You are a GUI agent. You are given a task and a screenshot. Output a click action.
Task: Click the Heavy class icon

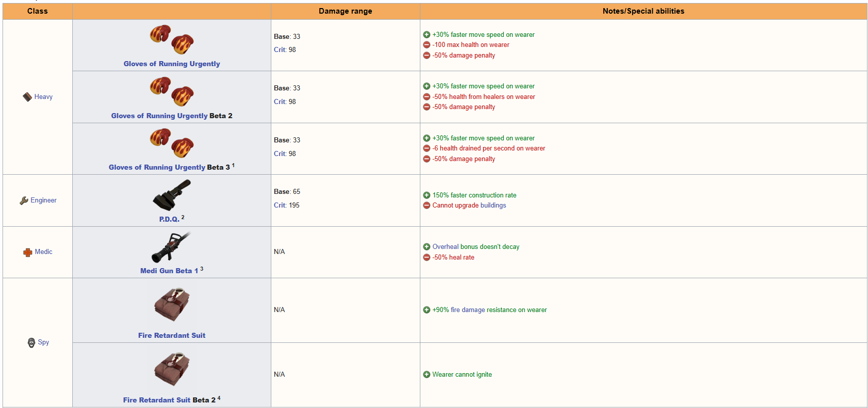pos(27,97)
